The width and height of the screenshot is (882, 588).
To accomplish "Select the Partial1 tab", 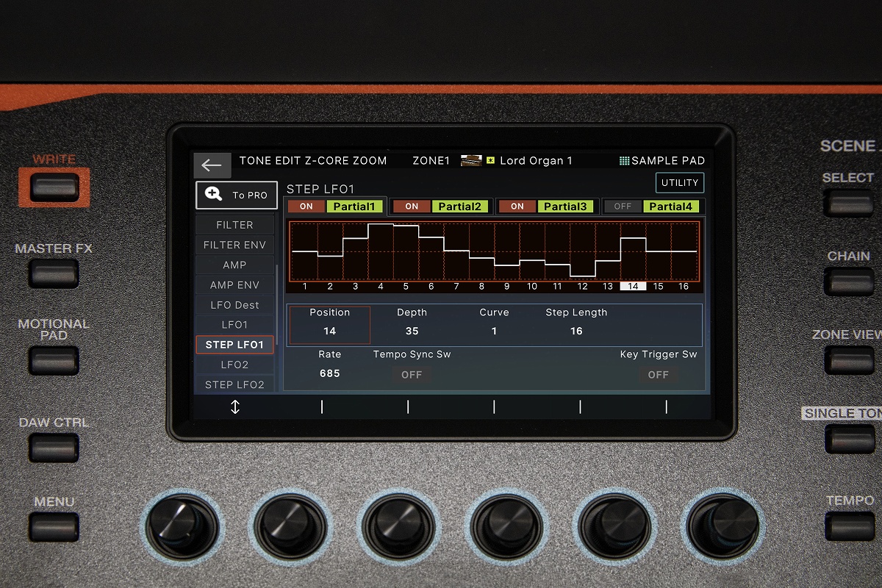I will coord(354,207).
